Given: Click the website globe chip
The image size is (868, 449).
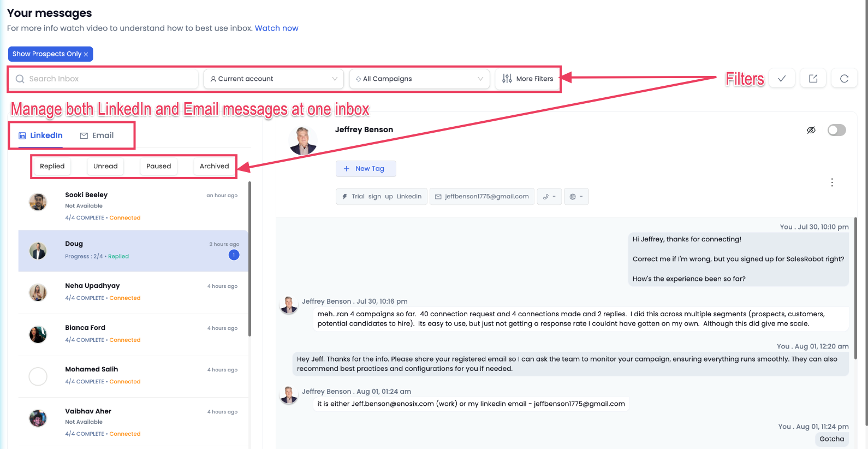Looking at the screenshot, I should click(576, 197).
